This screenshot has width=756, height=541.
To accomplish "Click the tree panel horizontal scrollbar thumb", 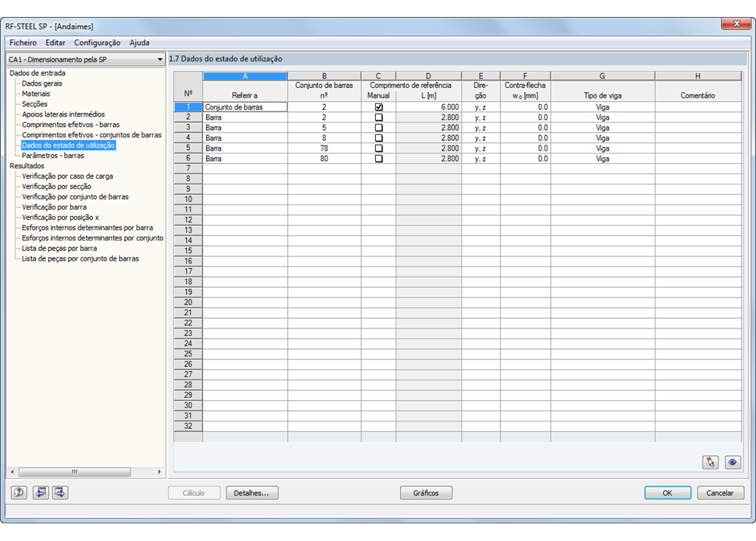I will 75,472.
